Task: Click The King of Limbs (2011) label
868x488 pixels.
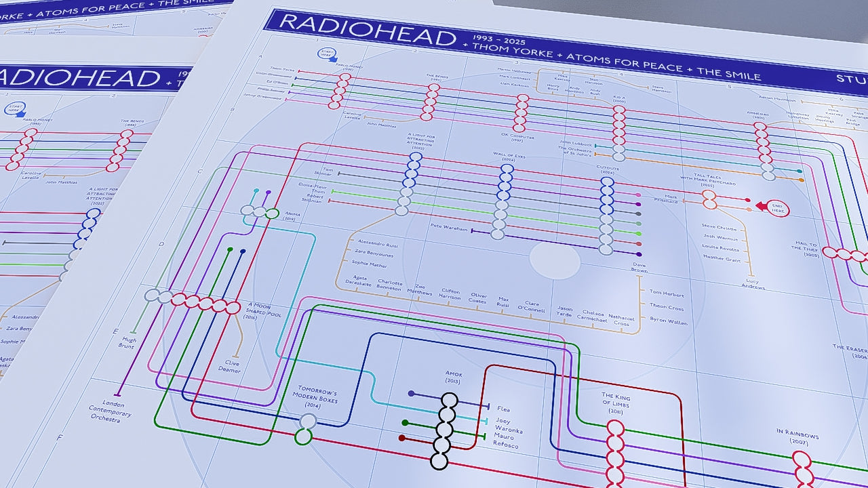Action: coord(616,402)
